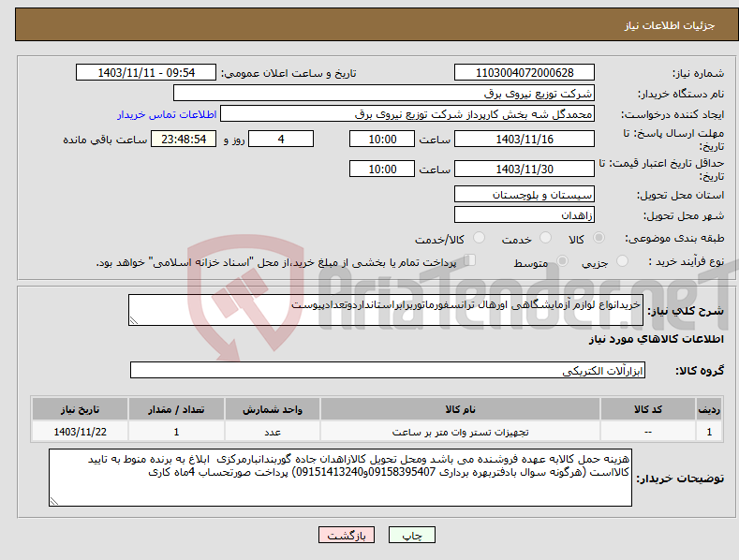Select the جزیی purchase type radio

pyautogui.click(x=622, y=260)
